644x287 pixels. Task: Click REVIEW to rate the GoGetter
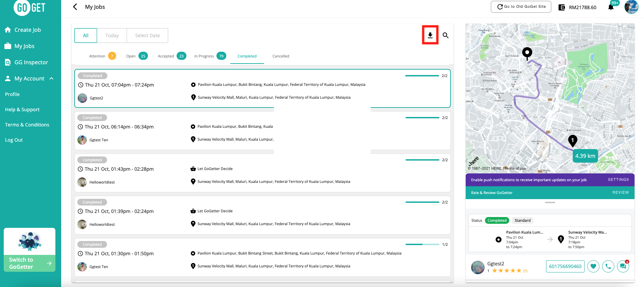click(621, 193)
